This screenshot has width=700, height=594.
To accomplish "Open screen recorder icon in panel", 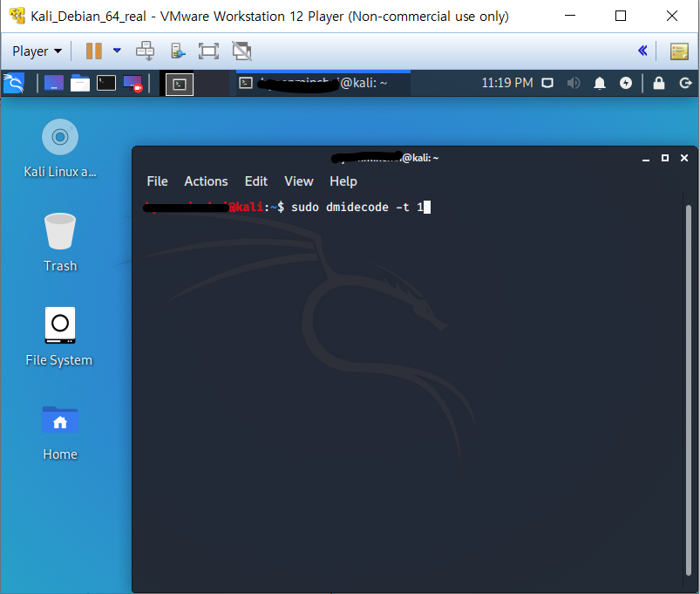I will 133,84.
